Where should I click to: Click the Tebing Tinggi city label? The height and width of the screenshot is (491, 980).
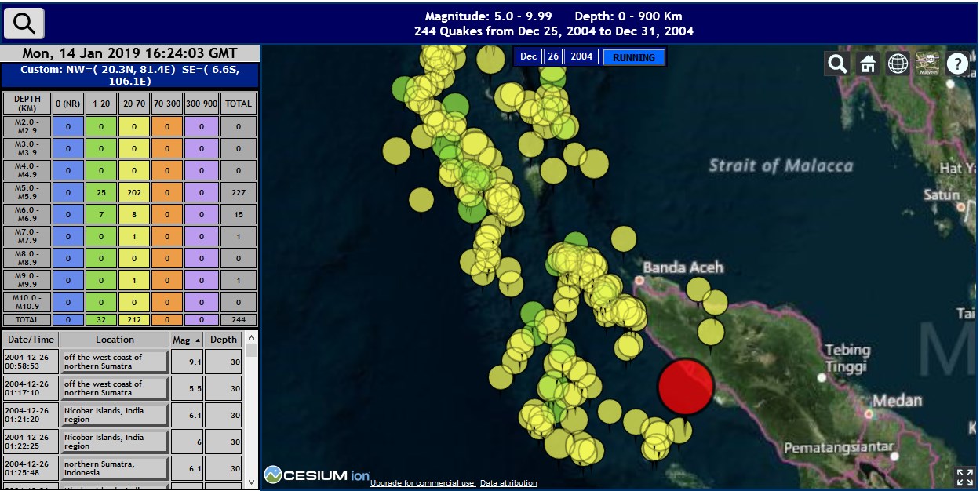point(847,358)
